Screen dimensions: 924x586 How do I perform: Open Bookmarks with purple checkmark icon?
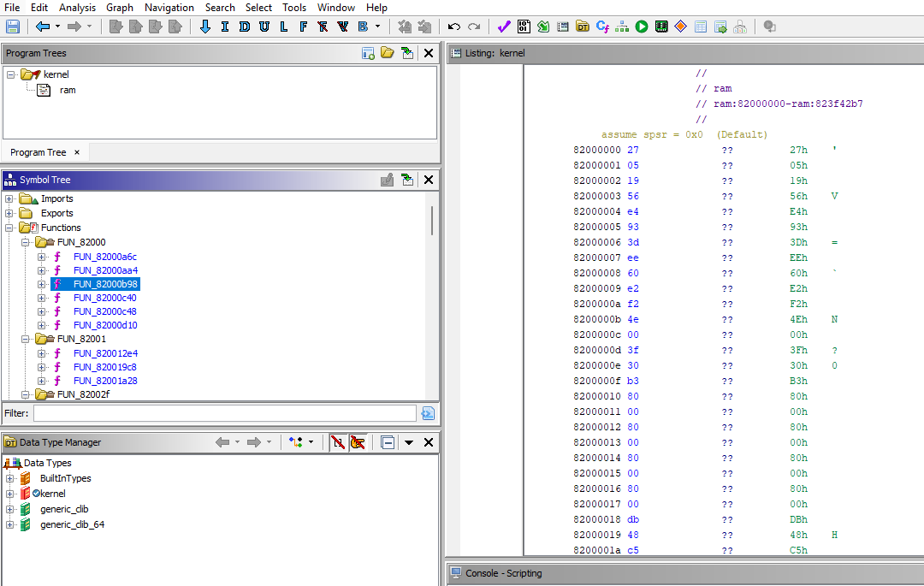tap(504, 27)
